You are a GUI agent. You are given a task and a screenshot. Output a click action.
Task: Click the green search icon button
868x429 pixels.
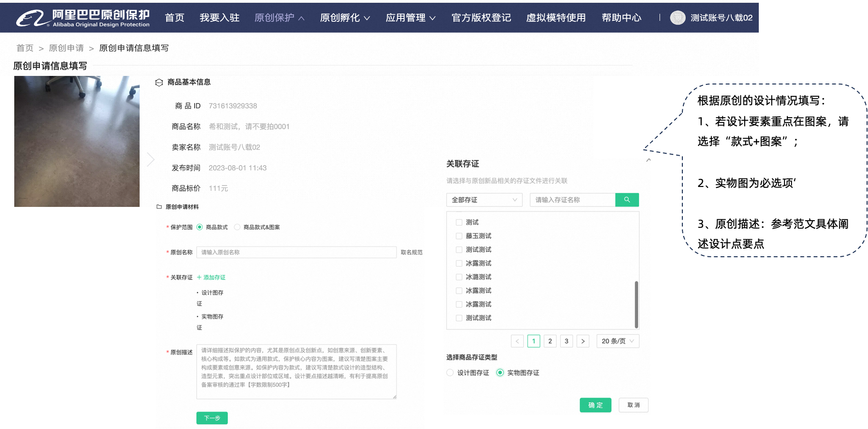[627, 200]
